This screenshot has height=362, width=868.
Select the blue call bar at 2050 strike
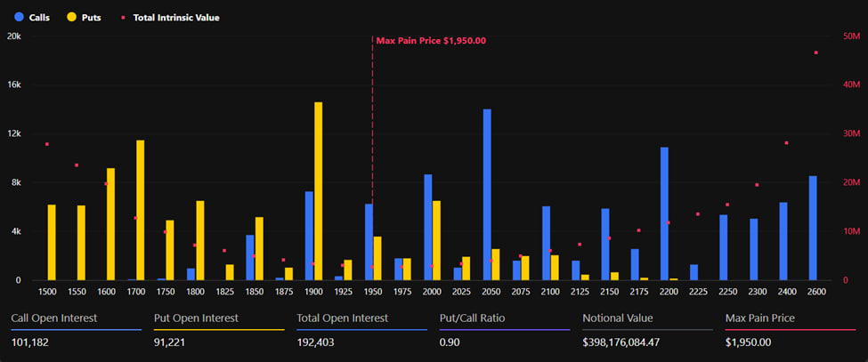[x=487, y=195]
